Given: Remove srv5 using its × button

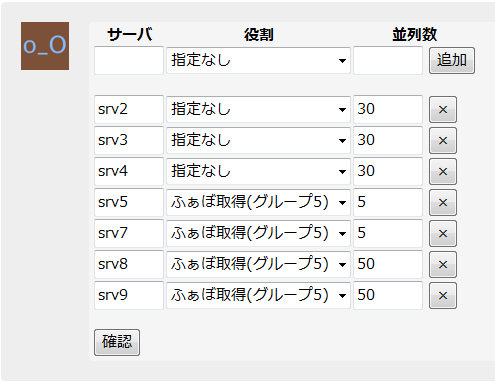Looking at the screenshot, I should point(443,203).
